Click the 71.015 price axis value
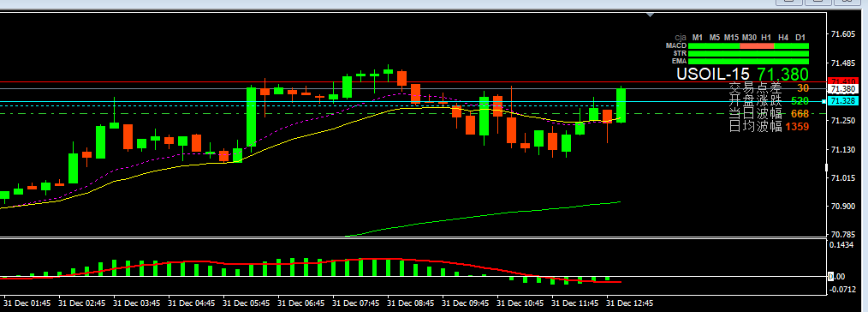 [x=843, y=178]
